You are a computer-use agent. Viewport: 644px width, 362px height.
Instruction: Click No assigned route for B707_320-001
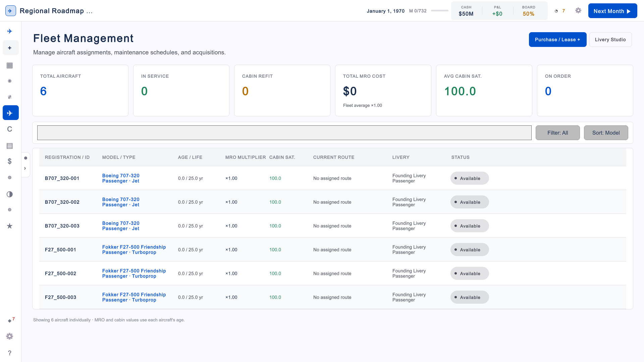pos(332,178)
